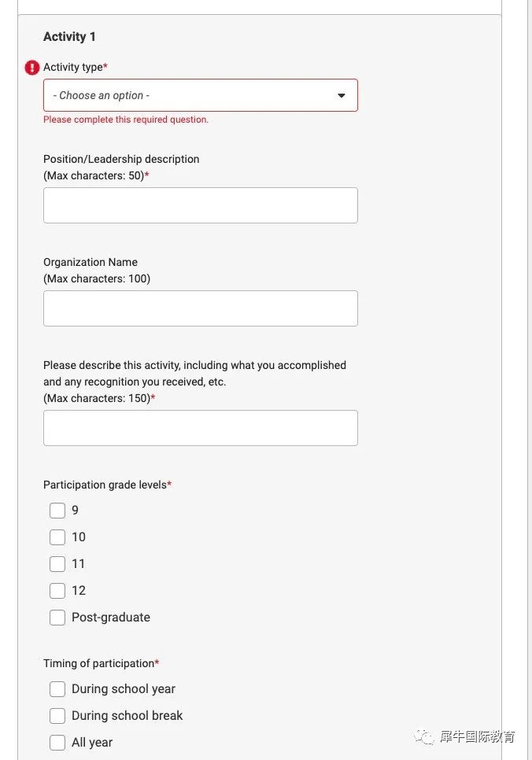Screen dimensions: 532x760
Task: Click the During school year label
Action: coord(124,689)
